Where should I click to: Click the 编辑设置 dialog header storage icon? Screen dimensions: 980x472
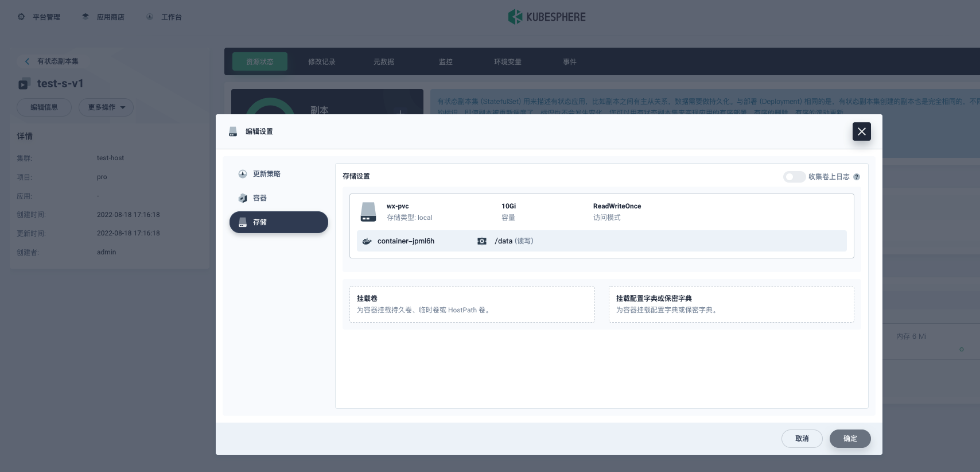pos(233,131)
